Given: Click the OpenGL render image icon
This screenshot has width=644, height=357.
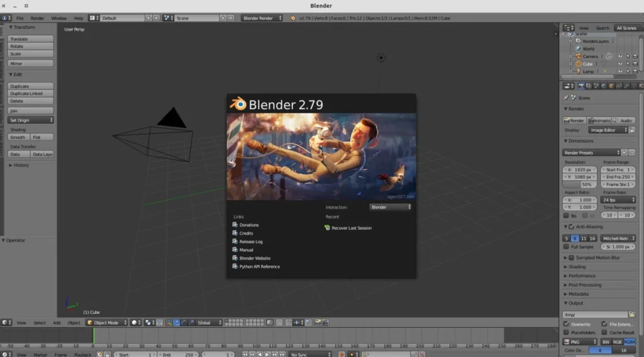Looking at the screenshot, I should tap(318, 323).
